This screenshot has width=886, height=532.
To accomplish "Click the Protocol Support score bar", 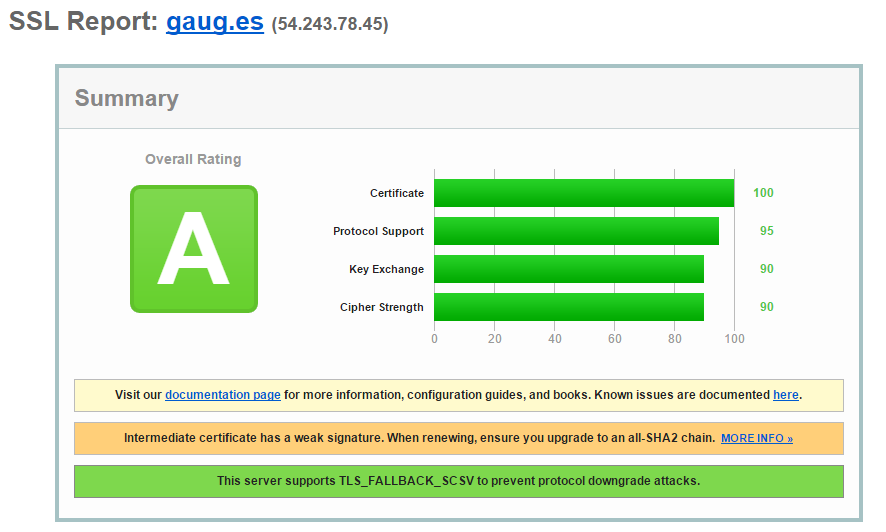I will [576, 231].
